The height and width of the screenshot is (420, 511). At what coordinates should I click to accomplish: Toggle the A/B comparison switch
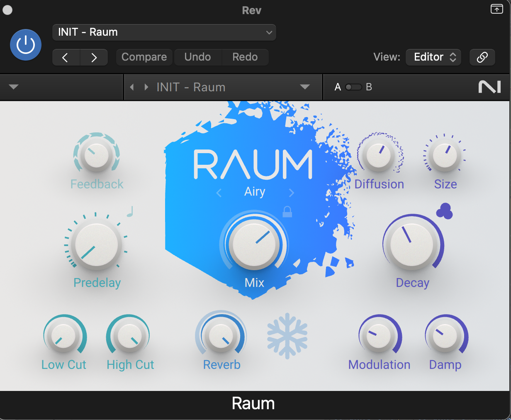point(353,87)
